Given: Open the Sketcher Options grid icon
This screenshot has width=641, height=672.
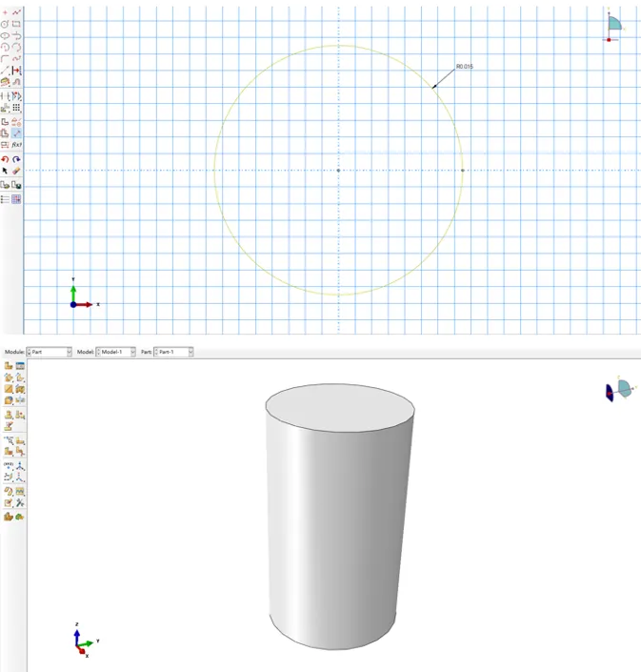Looking at the screenshot, I should coord(16,199).
